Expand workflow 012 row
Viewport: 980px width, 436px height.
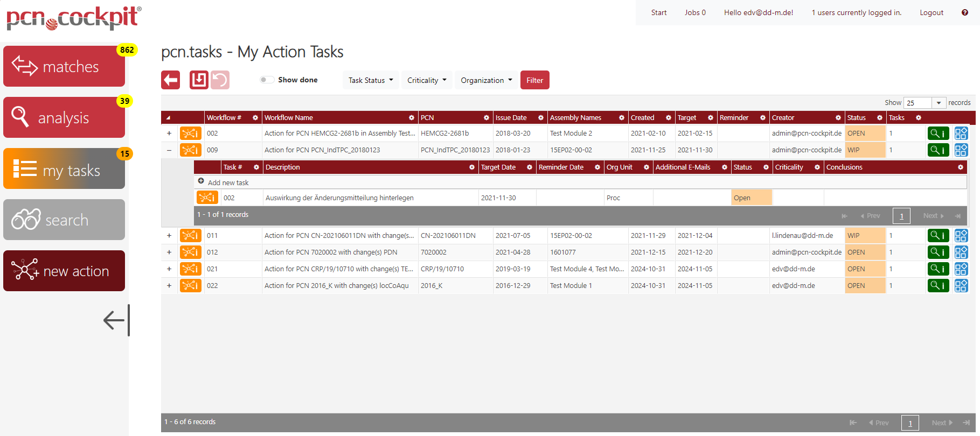point(169,252)
